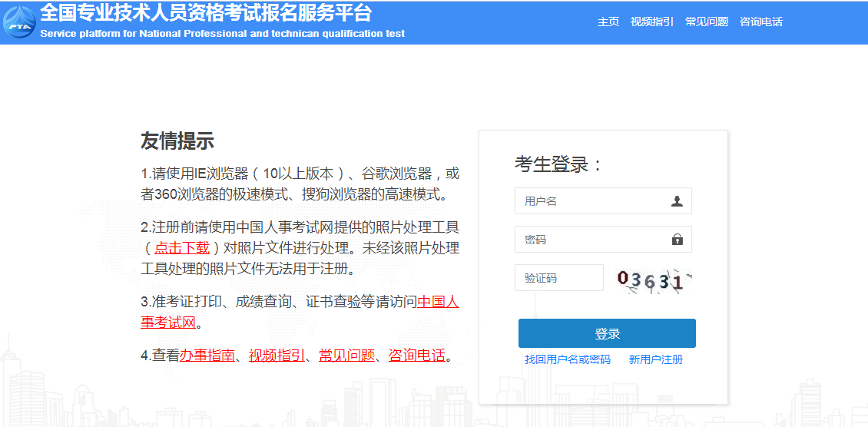Screen dimensions: 868x427
Task: Open 咨询电话 in the top navigation bar
Action: click(x=760, y=22)
